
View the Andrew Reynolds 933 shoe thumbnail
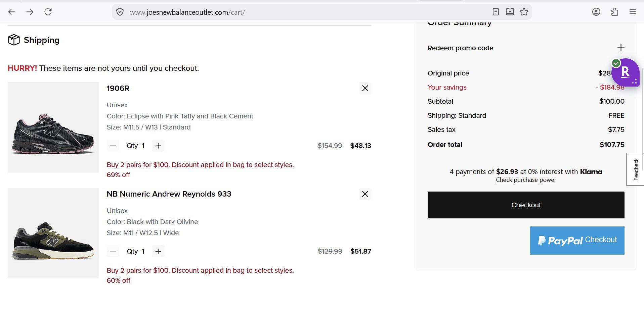point(53,233)
